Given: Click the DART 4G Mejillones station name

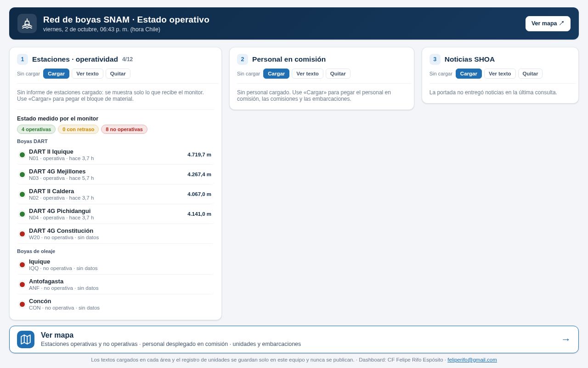Looking at the screenshot, I should pos(57,171).
